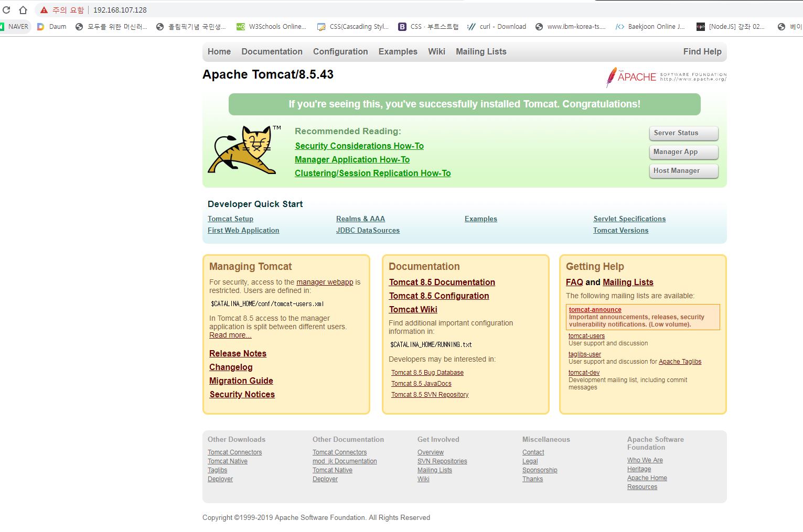Open the CSS(Cascading Styl... bookmark
This screenshot has height=532, width=803.
coord(353,27)
